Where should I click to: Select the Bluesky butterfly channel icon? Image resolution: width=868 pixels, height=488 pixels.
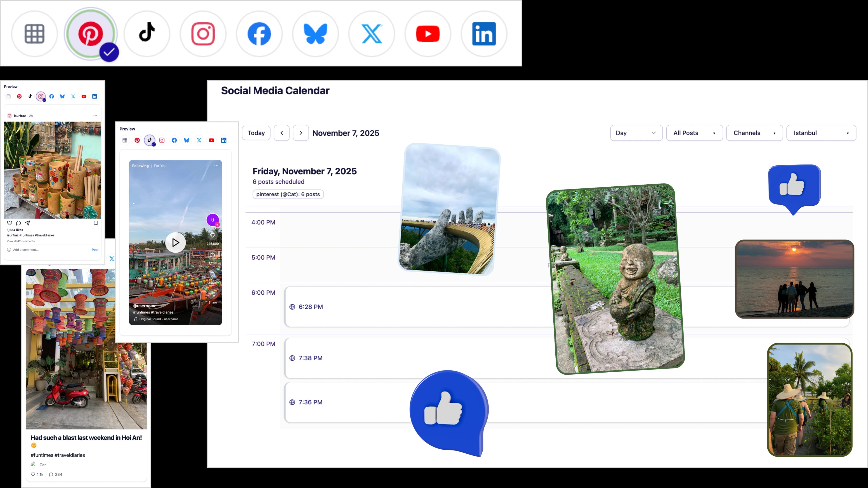(x=315, y=34)
